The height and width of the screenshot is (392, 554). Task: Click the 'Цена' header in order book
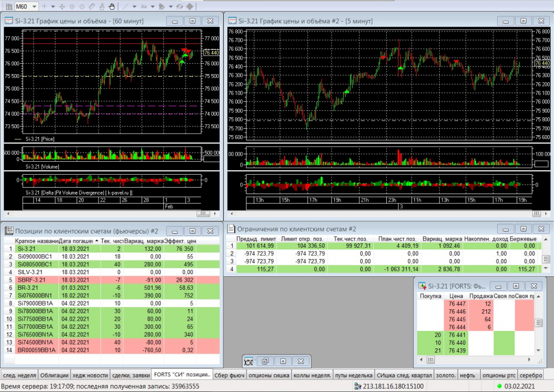coord(456,296)
